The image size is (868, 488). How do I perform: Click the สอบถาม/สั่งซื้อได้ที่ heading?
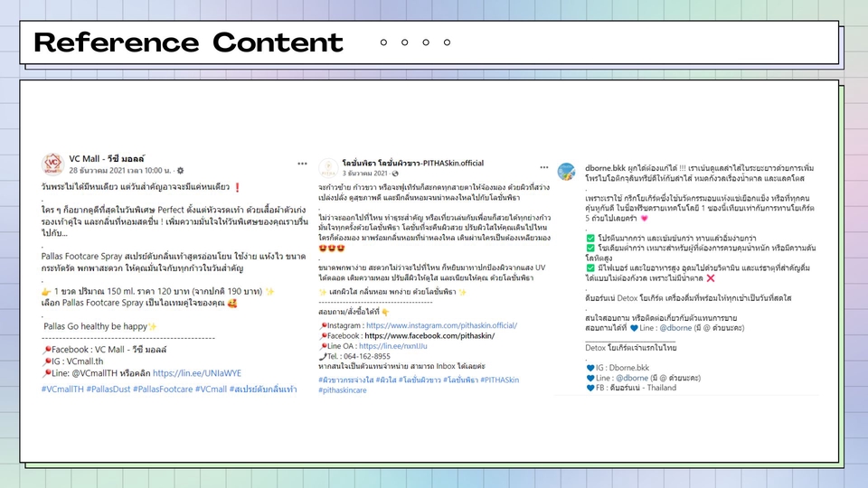pyautogui.click(x=354, y=312)
